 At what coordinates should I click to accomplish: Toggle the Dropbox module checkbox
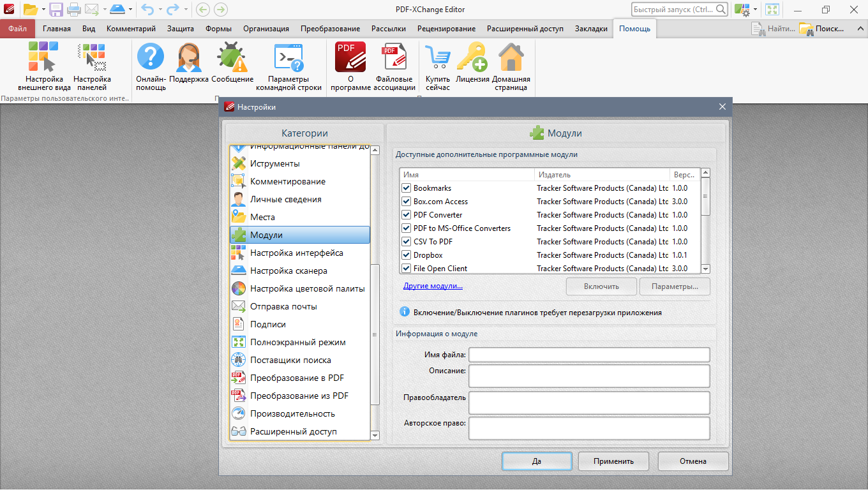click(406, 255)
